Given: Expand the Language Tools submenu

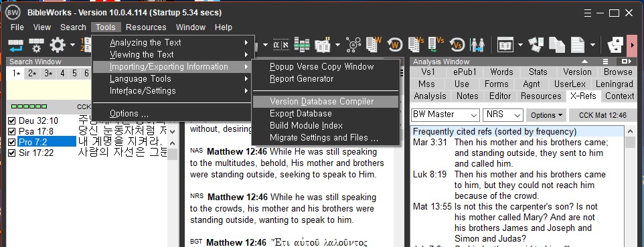Looking at the screenshot, I should (x=171, y=78).
